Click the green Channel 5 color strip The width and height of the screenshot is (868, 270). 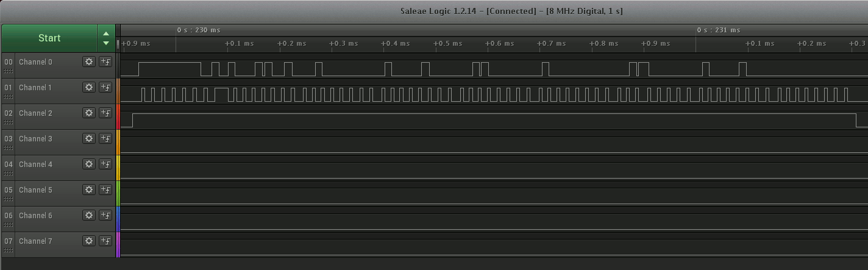(x=118, y=193)
